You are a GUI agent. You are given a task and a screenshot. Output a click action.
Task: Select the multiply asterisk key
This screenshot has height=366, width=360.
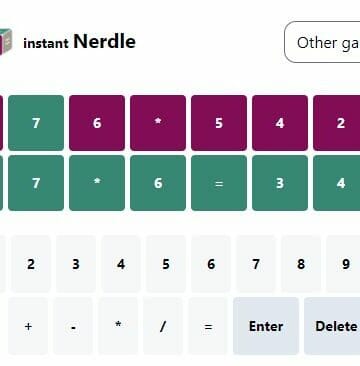pyautogui.click(x=118, y=326)
